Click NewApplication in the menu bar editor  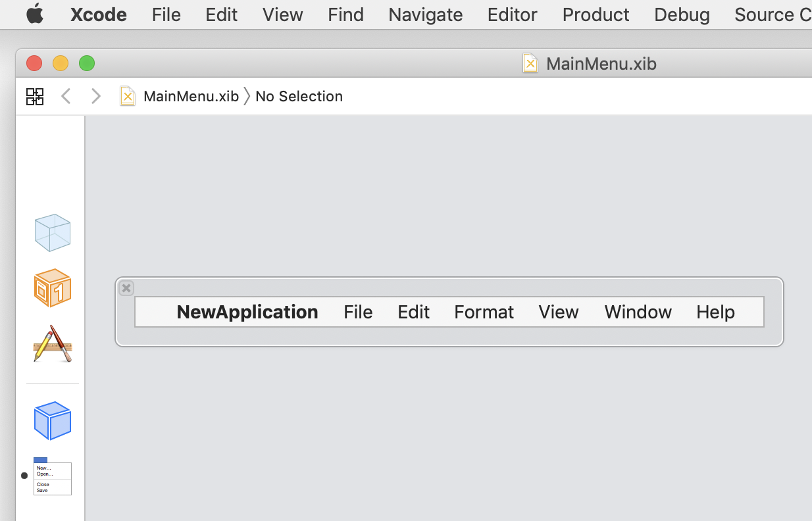coord(247,312)
